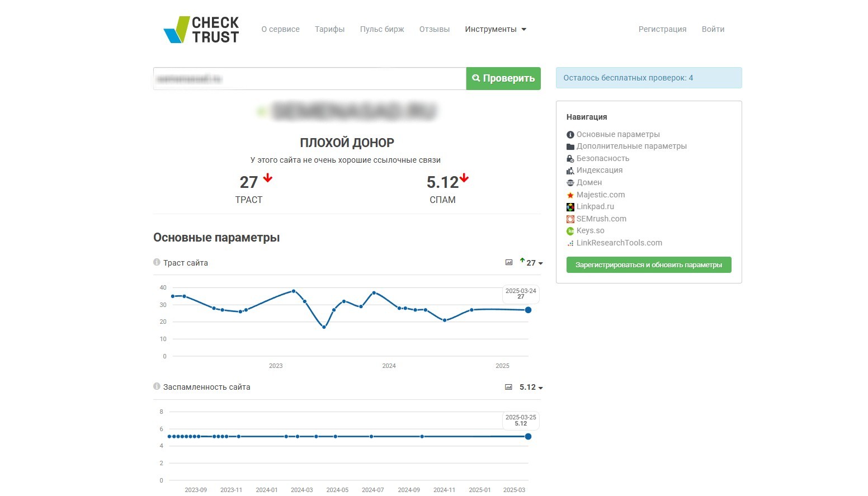Click the lowest trust chart point near 17
The width and height of the screenshot is (868, 496).
(324, 327)
